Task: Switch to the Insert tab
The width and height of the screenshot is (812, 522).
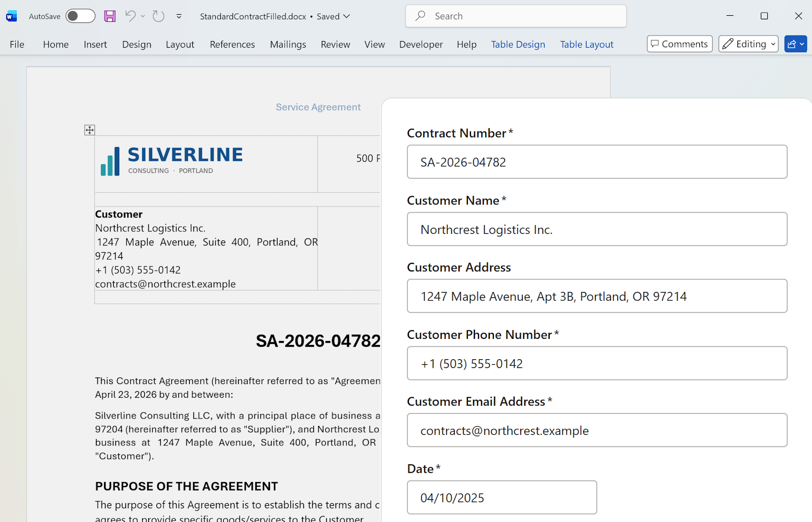Action: click(95, 45)
